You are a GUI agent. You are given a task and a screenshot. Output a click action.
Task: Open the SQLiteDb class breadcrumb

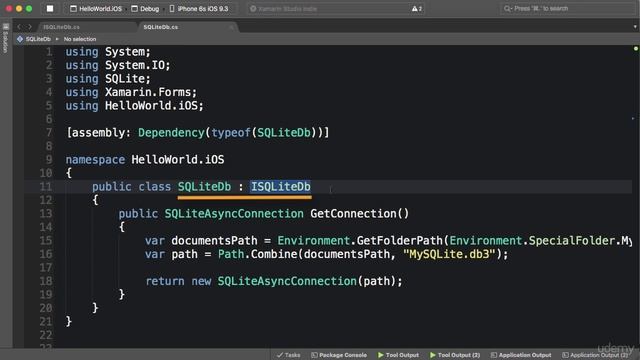(34, 39)
